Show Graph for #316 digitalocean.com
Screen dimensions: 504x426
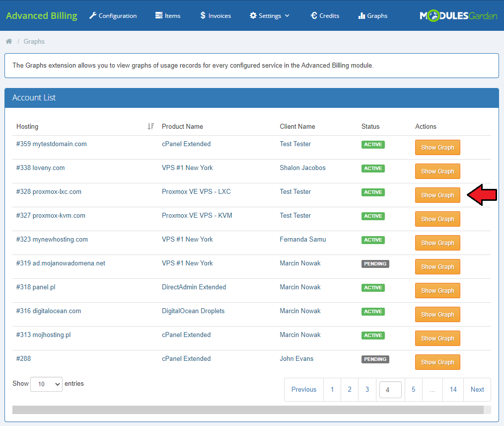(437, 314)
